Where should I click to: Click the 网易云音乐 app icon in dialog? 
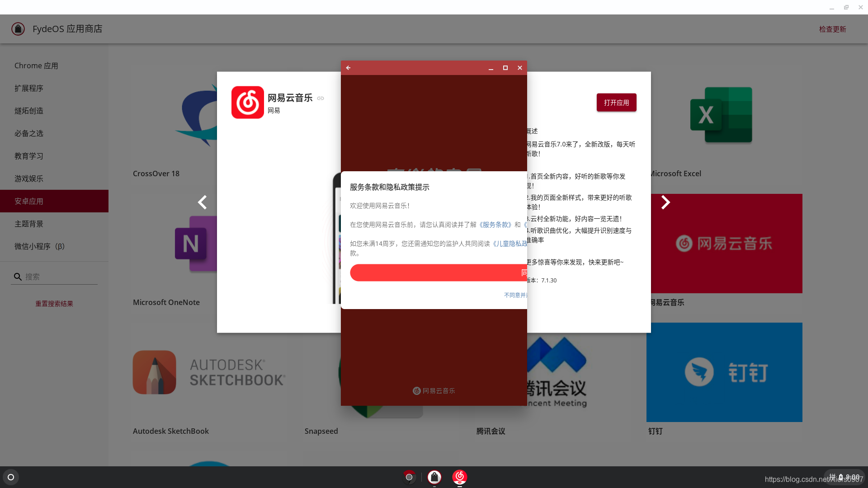tap(248, 103)
